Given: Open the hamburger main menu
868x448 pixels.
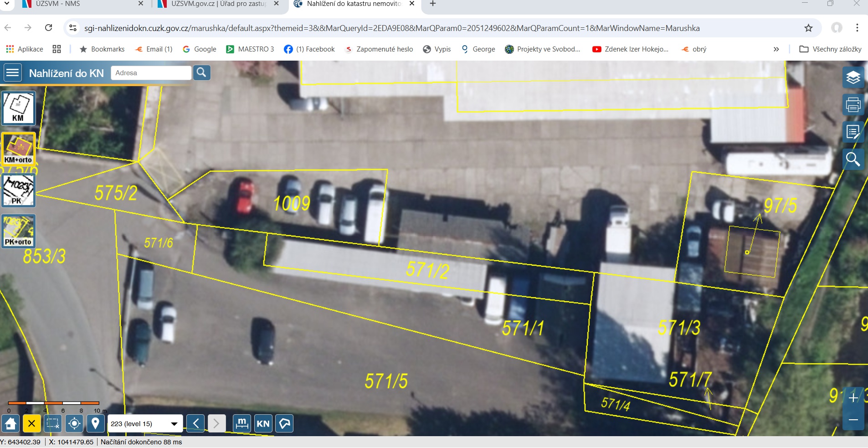Looking at the screenshot, I should click(13, 73).
